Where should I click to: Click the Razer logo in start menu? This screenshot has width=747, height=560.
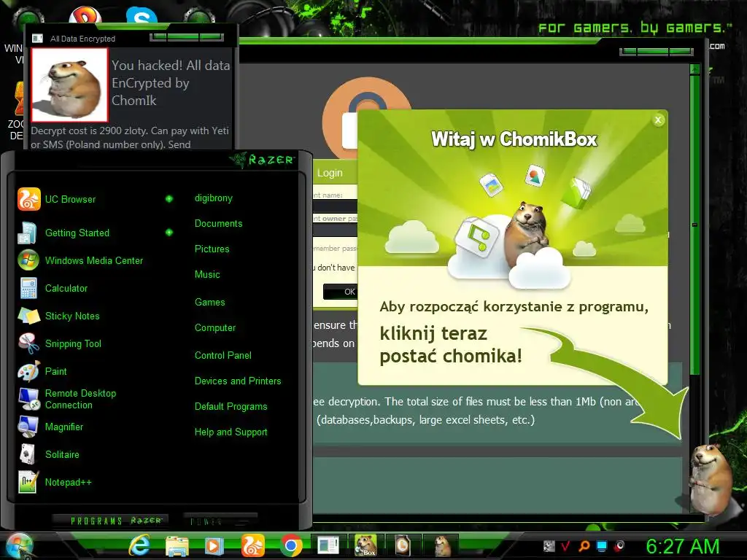coord(262,160)
